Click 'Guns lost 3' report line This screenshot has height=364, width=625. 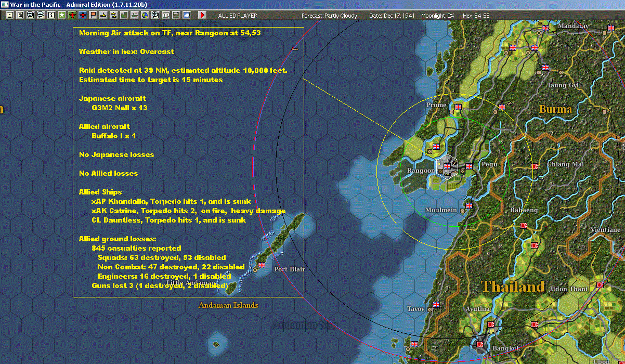159,285
